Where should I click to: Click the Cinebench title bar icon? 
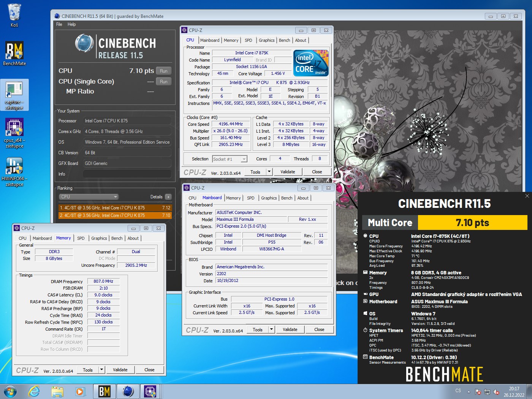coord(57,16)
